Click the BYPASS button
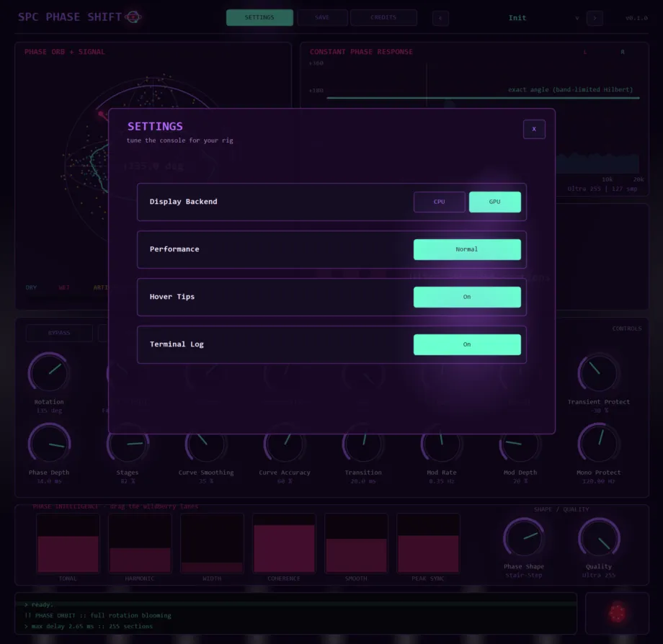This screenshot has height=644, width=663. pos(59,333)
